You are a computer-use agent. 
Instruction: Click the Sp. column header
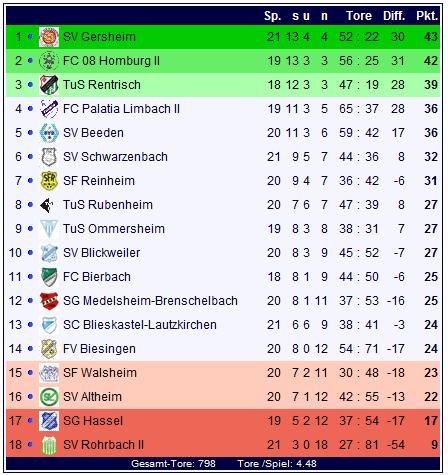tap(272, 16)
